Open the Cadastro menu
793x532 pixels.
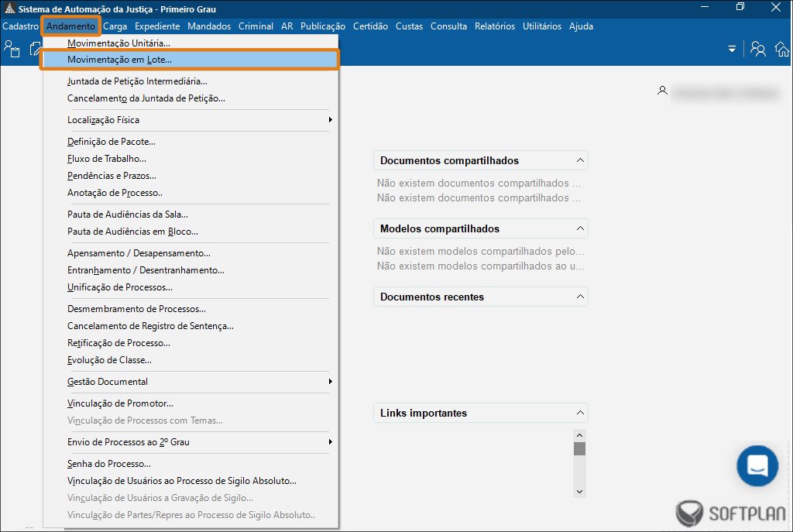(x=20, y=26)
